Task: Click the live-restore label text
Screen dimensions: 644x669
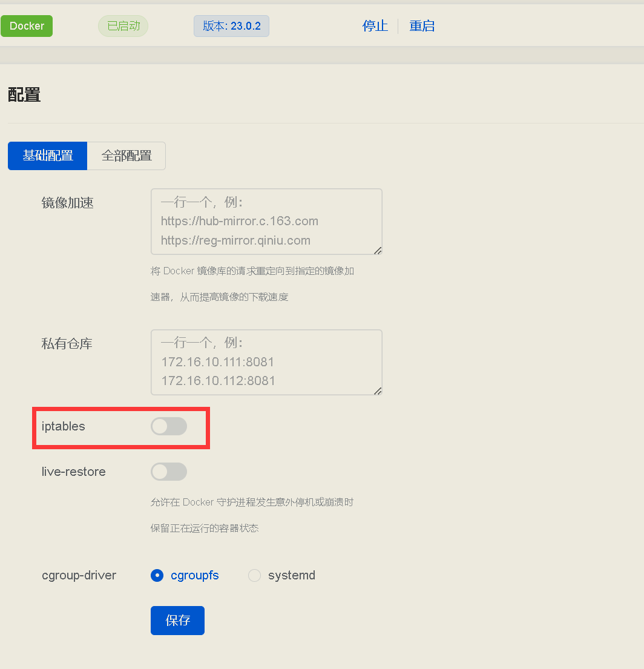Action: pyautogui.click(x=73, y=472)
